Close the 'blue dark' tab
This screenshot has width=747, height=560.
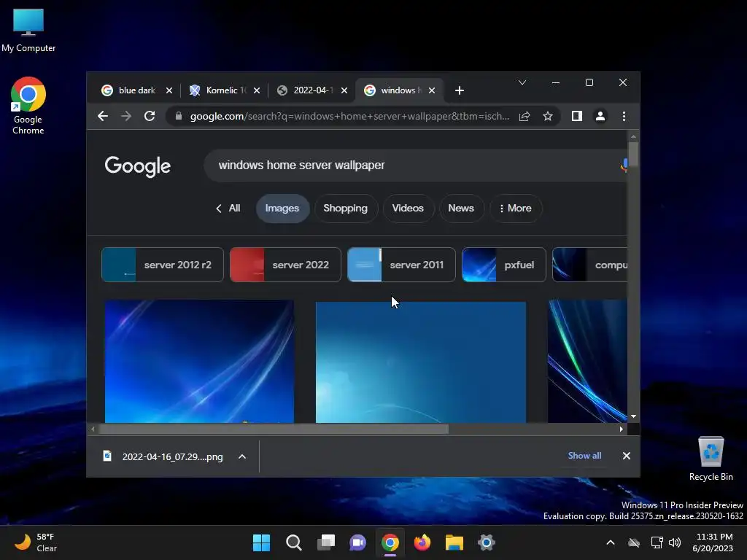[169, 90]
